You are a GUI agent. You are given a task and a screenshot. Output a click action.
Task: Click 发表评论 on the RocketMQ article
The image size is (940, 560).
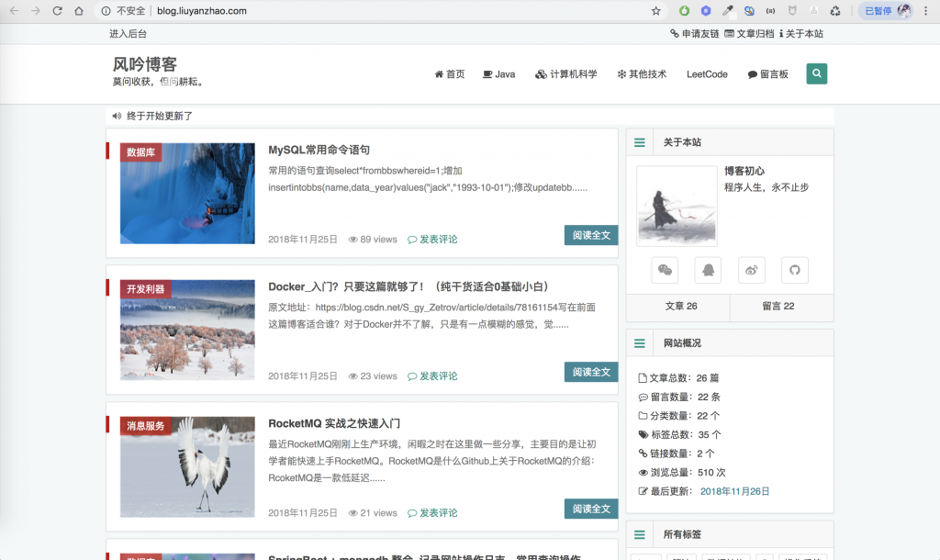click(433, 512)
